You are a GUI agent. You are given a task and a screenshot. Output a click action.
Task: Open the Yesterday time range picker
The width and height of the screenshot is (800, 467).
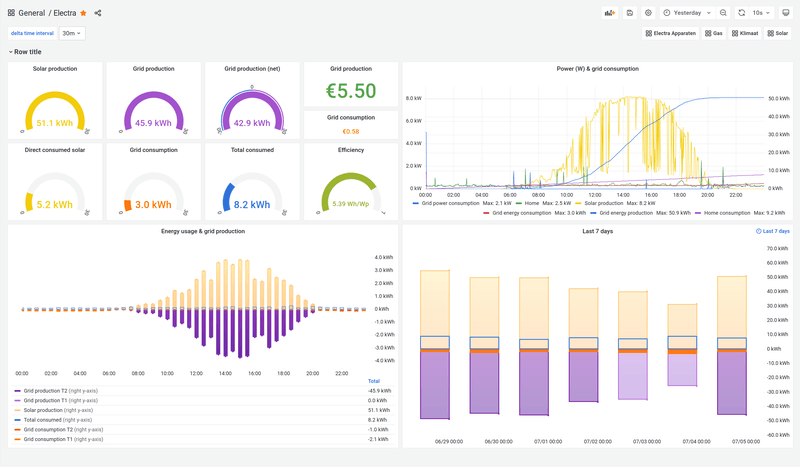686,13
